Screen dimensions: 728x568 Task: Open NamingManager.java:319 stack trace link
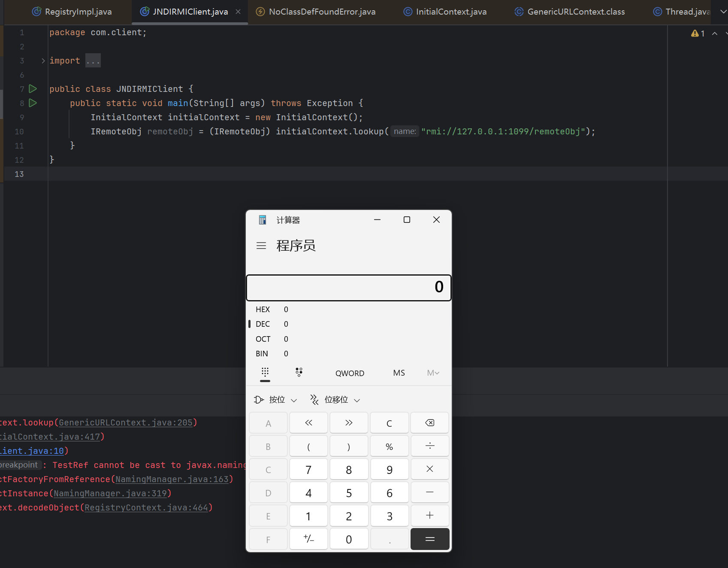[x=110, y=493]
